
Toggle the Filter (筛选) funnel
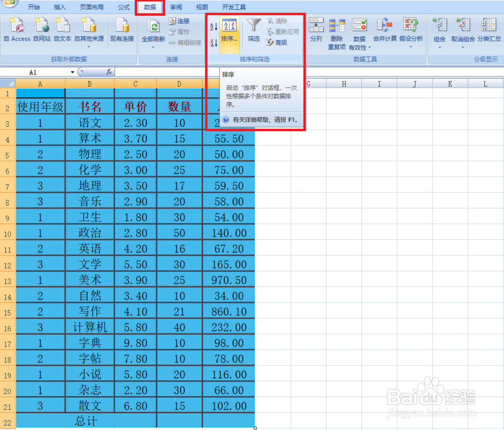point(254,30)
